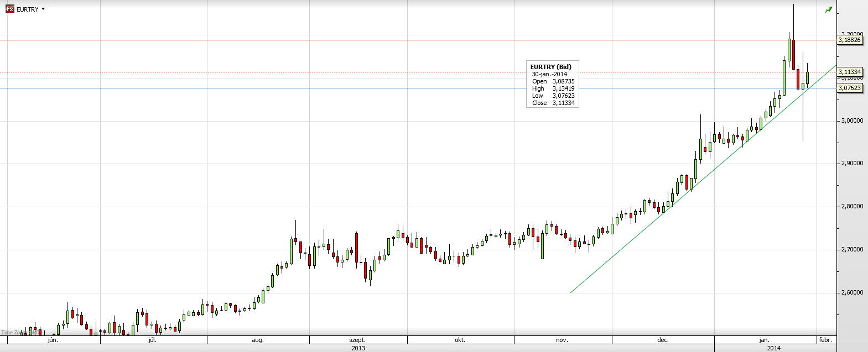Click the 30-jan.-2014 date in tooltip

(x=550, y=74)
